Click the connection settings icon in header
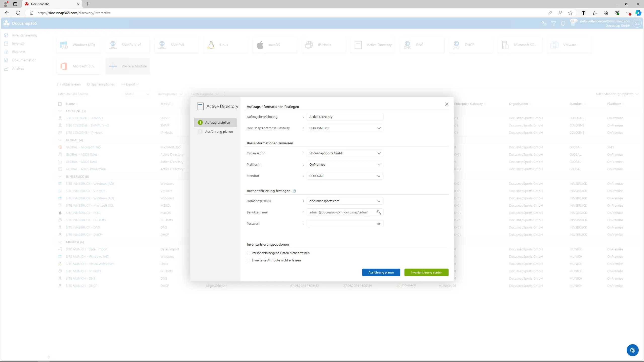Image resolution: width=644 pixels, height=362 pixels. 544,23
